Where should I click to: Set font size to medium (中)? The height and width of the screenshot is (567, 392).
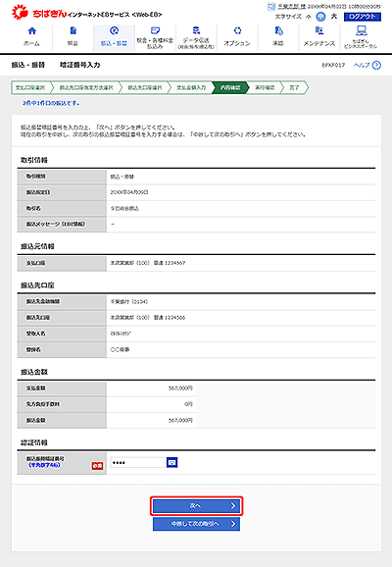click(320, 17)
